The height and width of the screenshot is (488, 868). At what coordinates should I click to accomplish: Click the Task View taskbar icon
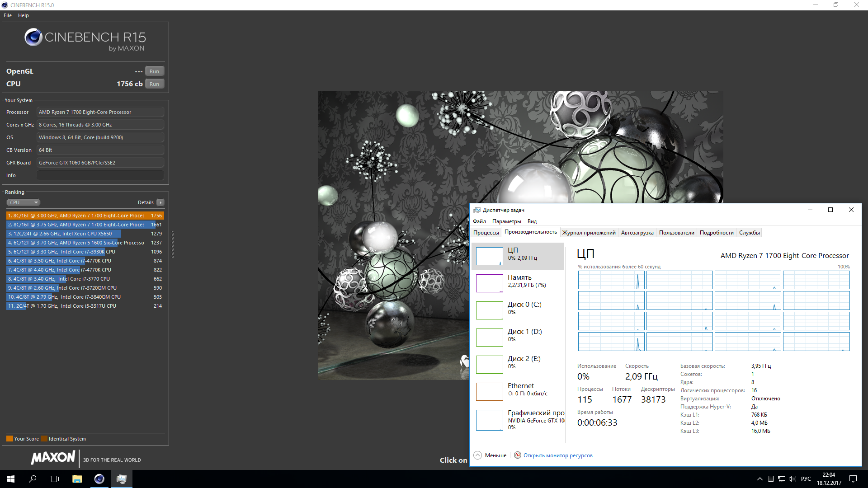54,479
